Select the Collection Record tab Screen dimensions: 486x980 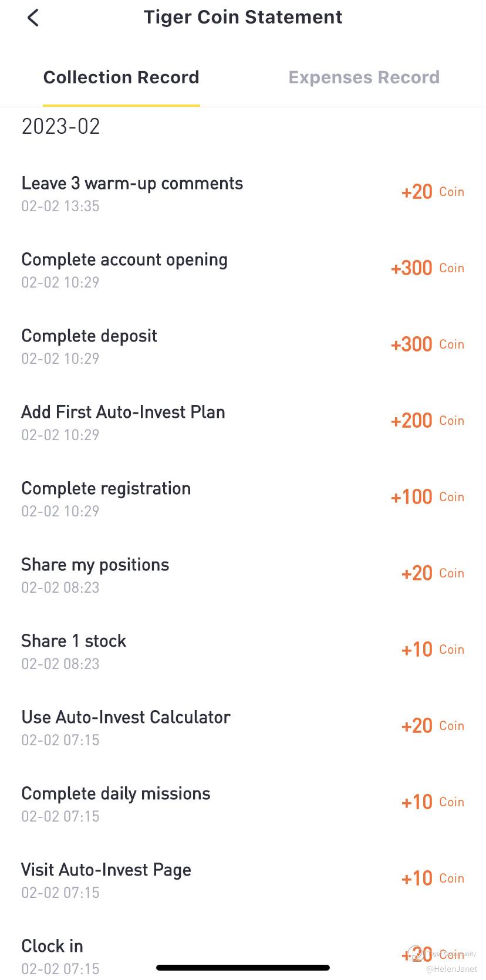122,77
